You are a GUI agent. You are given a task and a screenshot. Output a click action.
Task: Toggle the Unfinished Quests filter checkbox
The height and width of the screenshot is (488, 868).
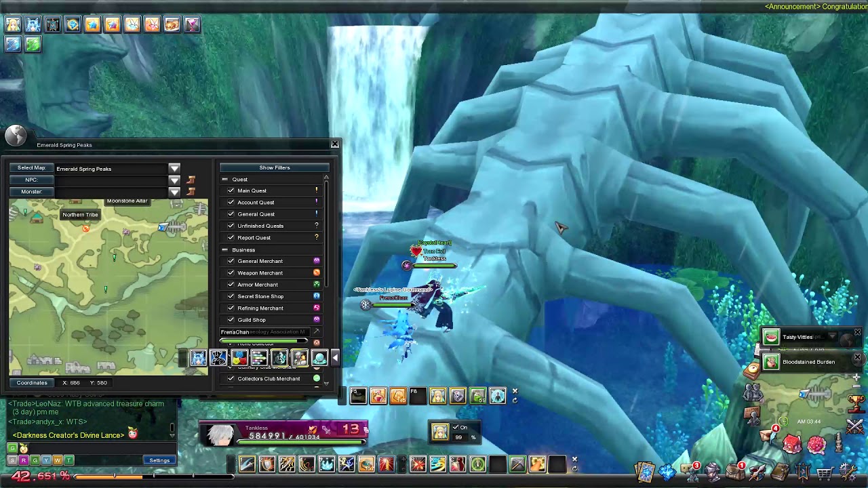pyautogui.click(x=231, y=226)
